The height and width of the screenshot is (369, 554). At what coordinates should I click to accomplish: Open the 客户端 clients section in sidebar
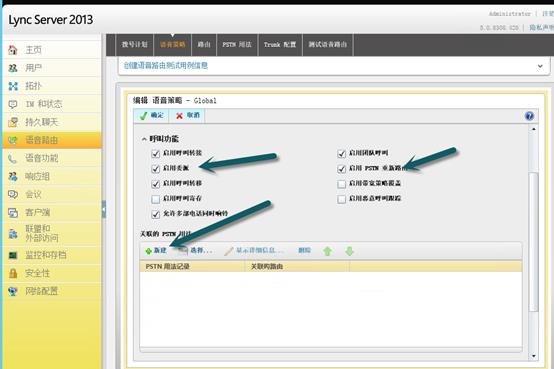tap(52, 212)
